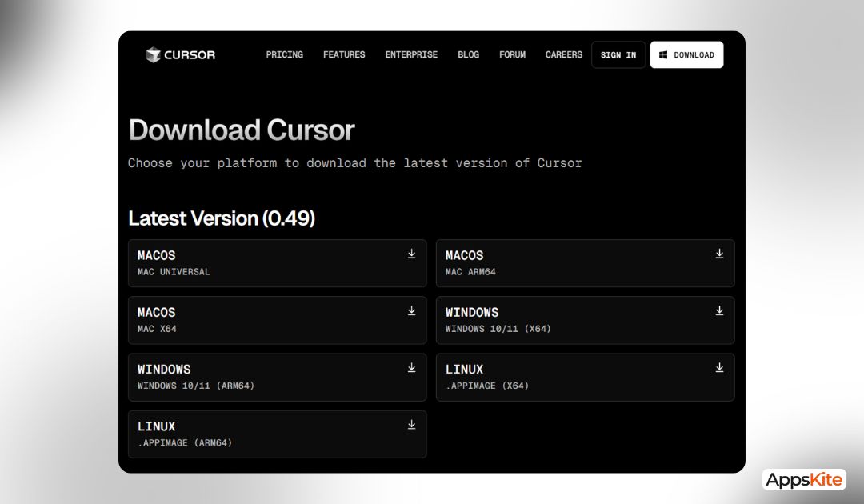The height and width of the screenshot is (504, 864).
Task: Open the Enterprise nav link
Action: coord(411,54)
